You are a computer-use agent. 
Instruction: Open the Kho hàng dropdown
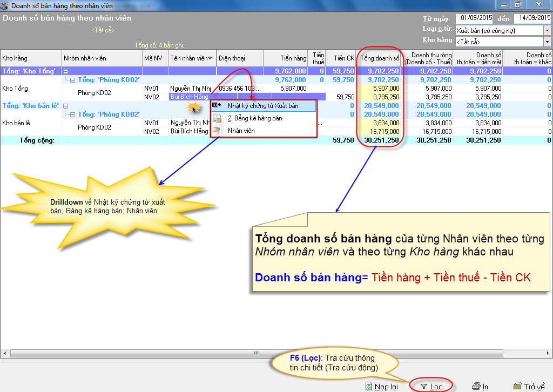click(x=547, y=41)
